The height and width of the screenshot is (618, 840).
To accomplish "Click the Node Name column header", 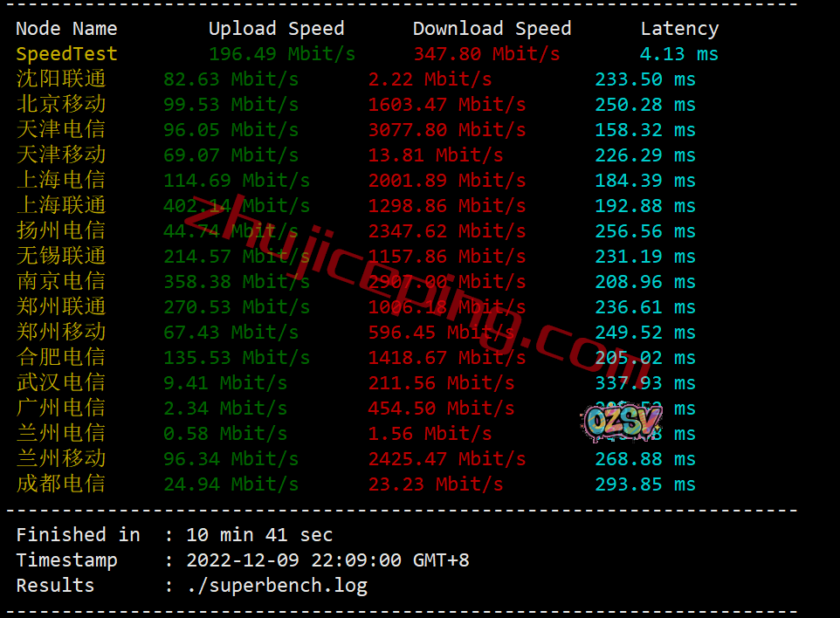I will pyautogui.click(x=66, y=29).
